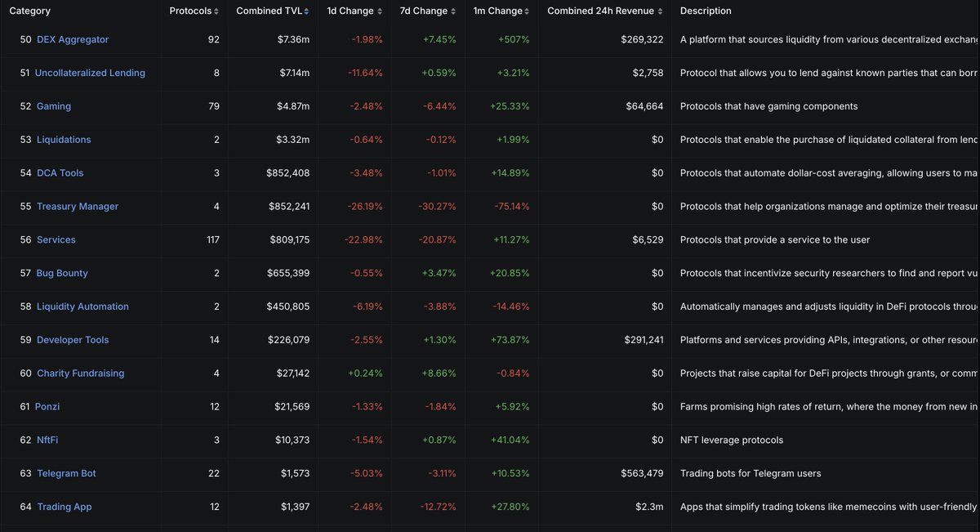Select protocols count 79
Viewport: 980px width, 532px height.
[x=213, y=106]
